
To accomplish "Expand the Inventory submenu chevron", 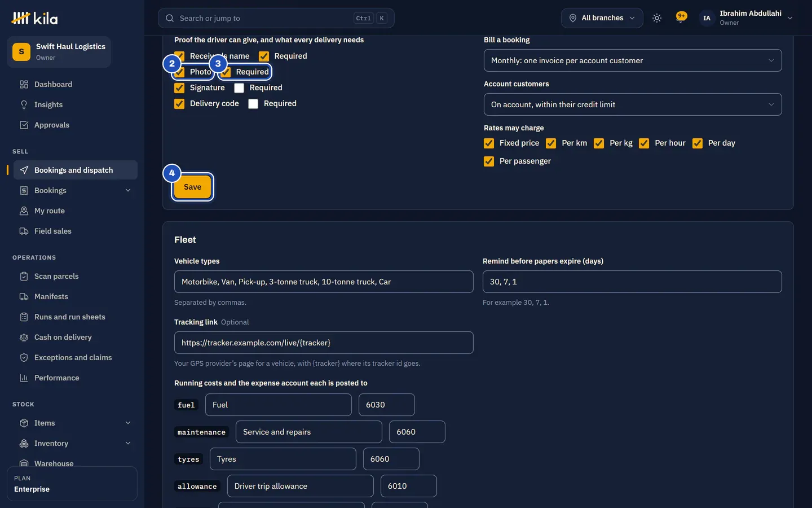I will 128,443.
